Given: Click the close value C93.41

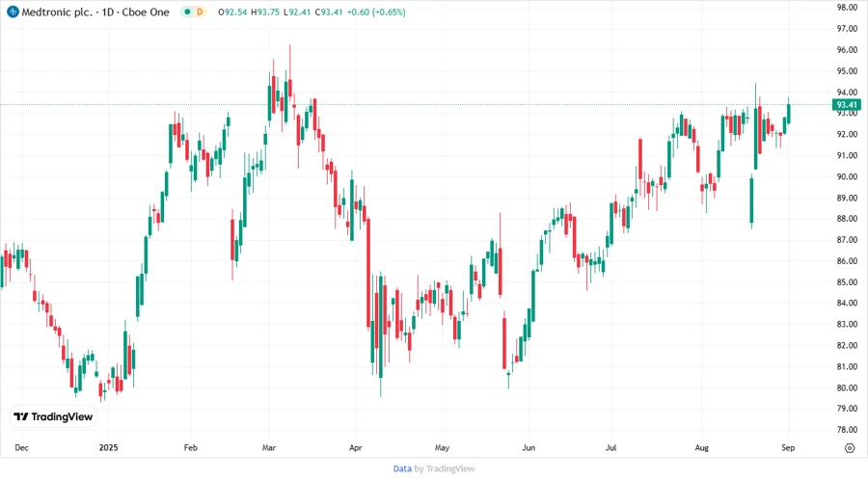Looking at the screenshot, I should click(x=329, y=13).
